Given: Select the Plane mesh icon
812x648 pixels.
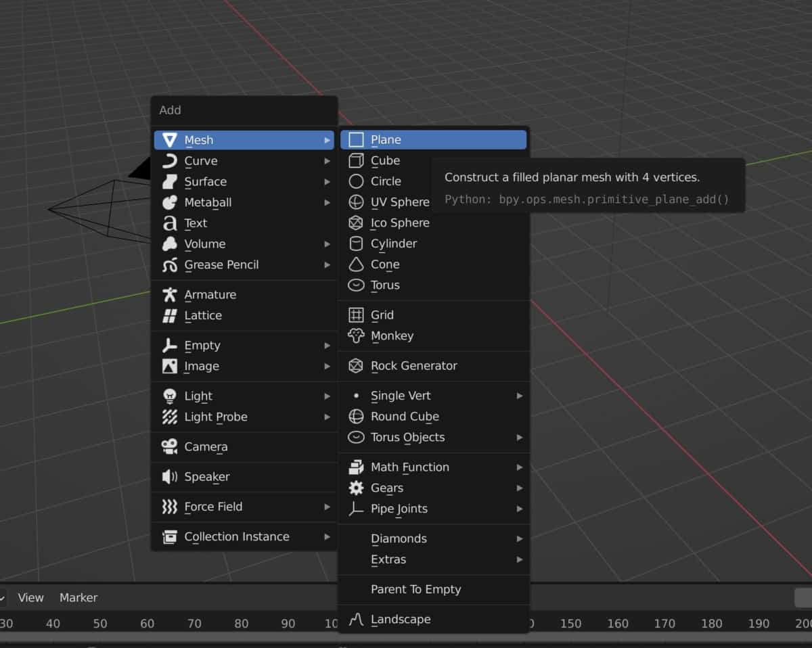Looking at the screenshot, I should [x=355, y=139].
